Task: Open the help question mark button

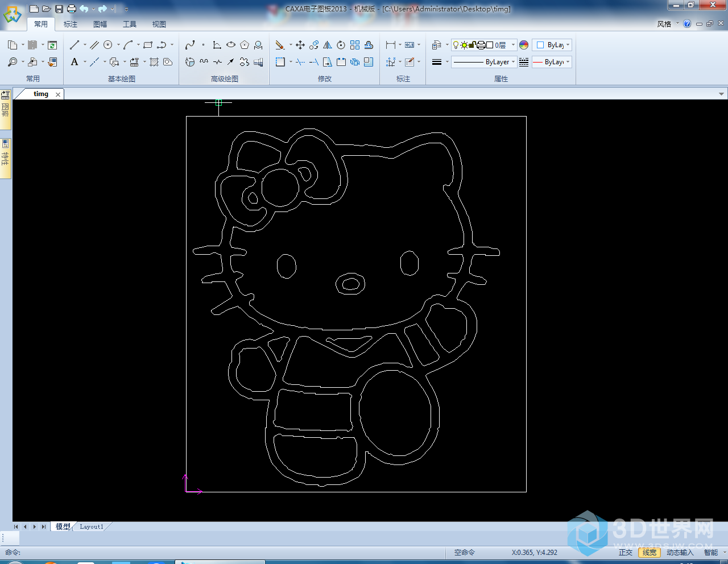Action: coord(687,24)
